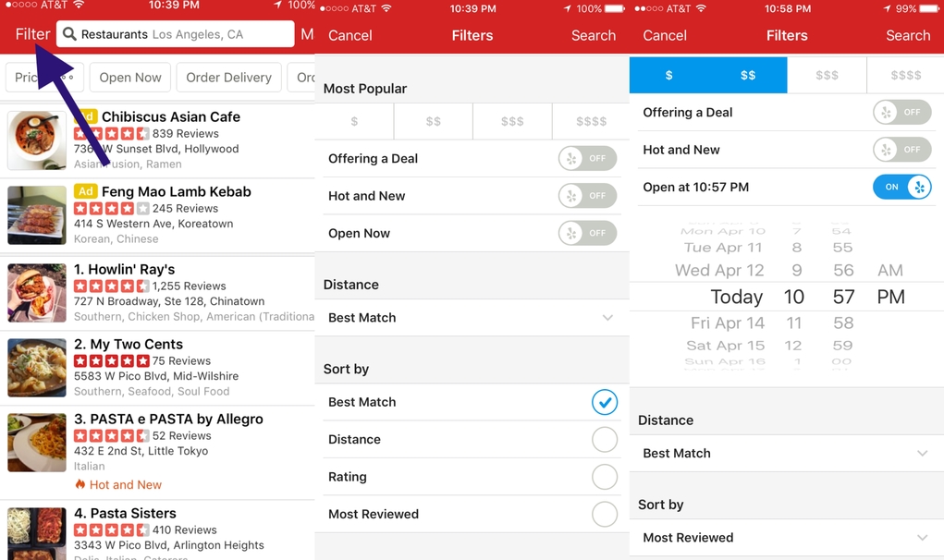The width and height of the screenshot is (944, 560).
Task: Select Most Reviewed sort radio button
Action: (x=605, y=515)
